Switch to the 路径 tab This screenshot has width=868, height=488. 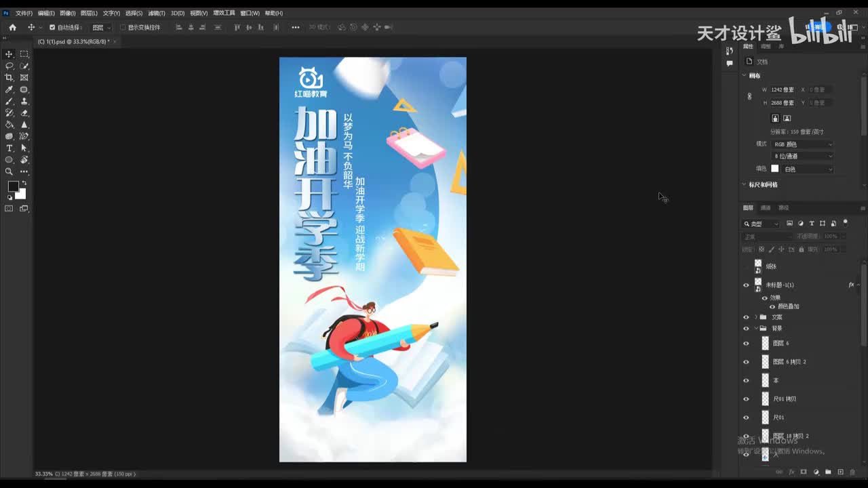coord(783,208)
